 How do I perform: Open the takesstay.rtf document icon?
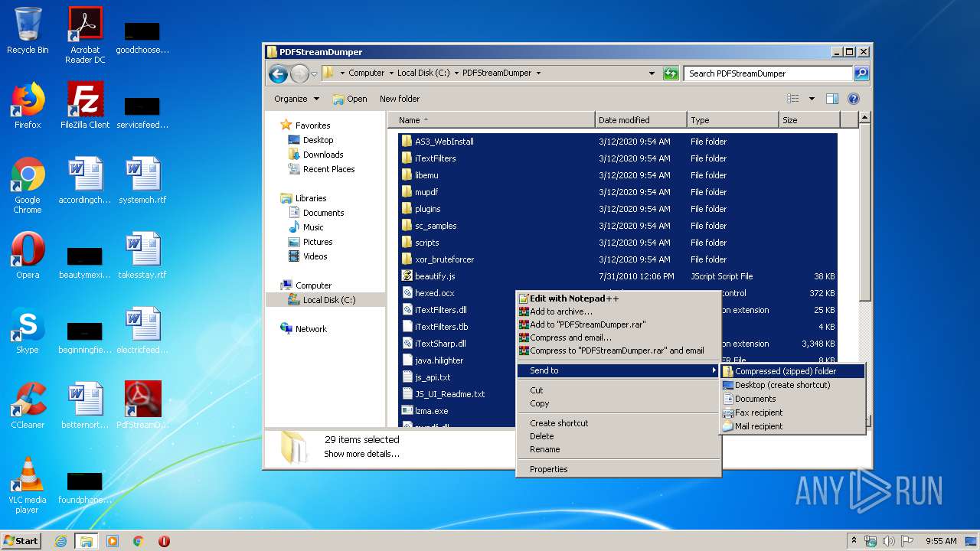143,256
